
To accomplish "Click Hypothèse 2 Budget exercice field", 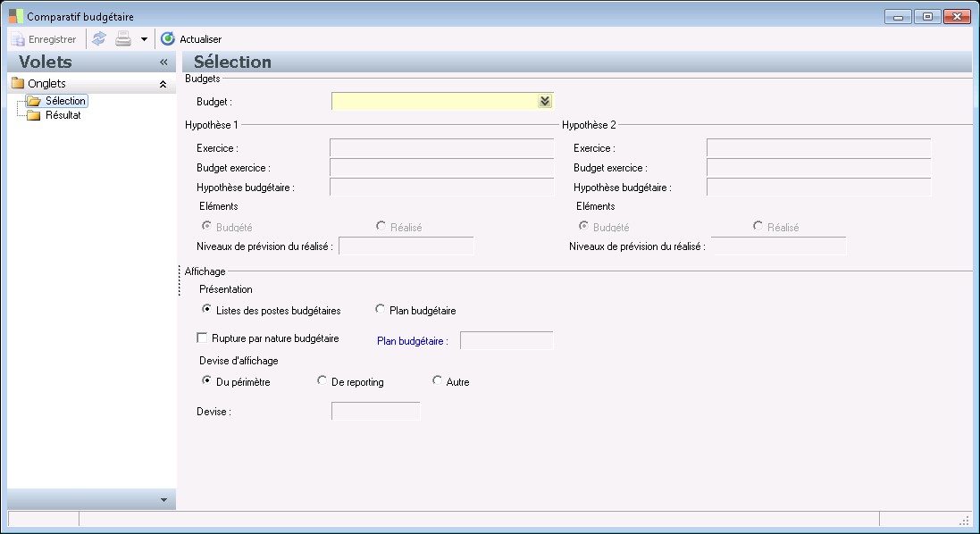I will click(818, 167).
